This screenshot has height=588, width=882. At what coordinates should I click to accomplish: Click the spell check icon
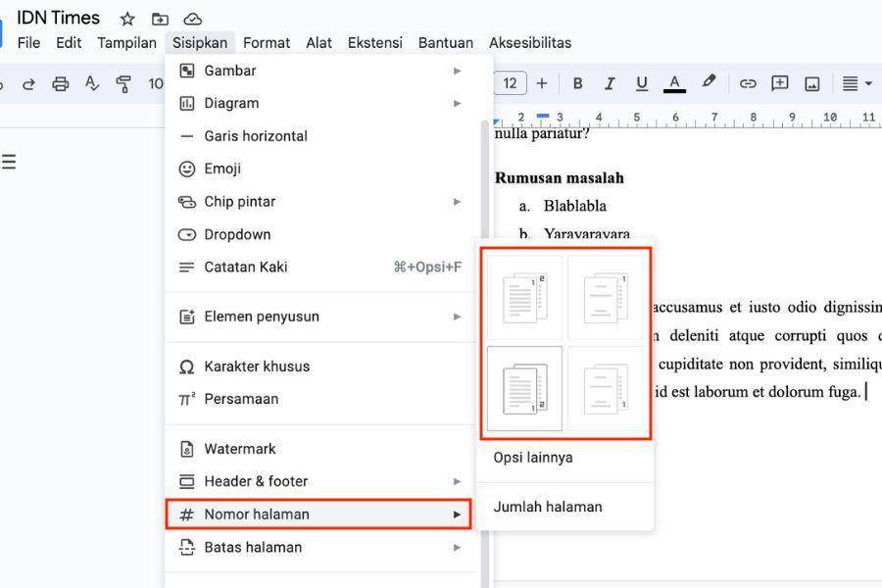coord(92,84)
